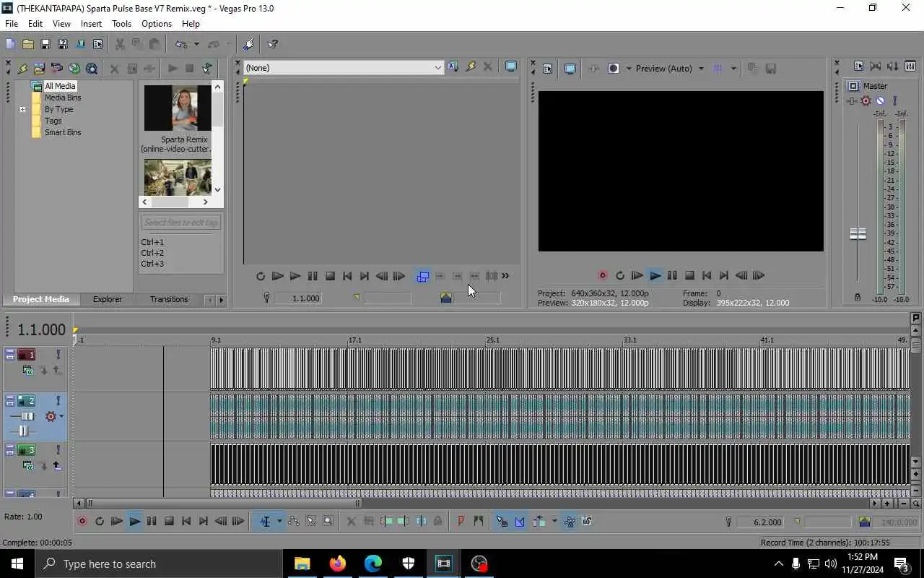Image resolution: width=924 pixels, height=578 pixels.
Task: Click the Record button in the timeline transport
Action: (x=82, y=522)
